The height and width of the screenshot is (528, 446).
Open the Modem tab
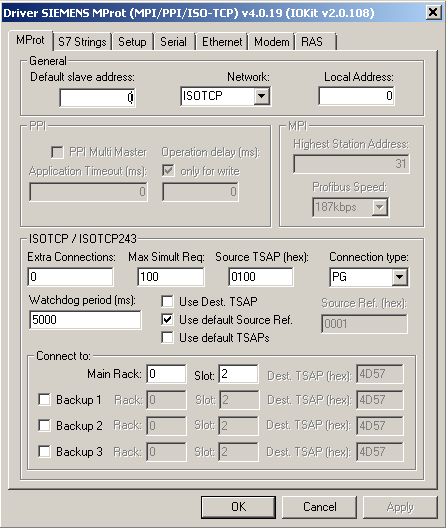(x=272, y=42)
